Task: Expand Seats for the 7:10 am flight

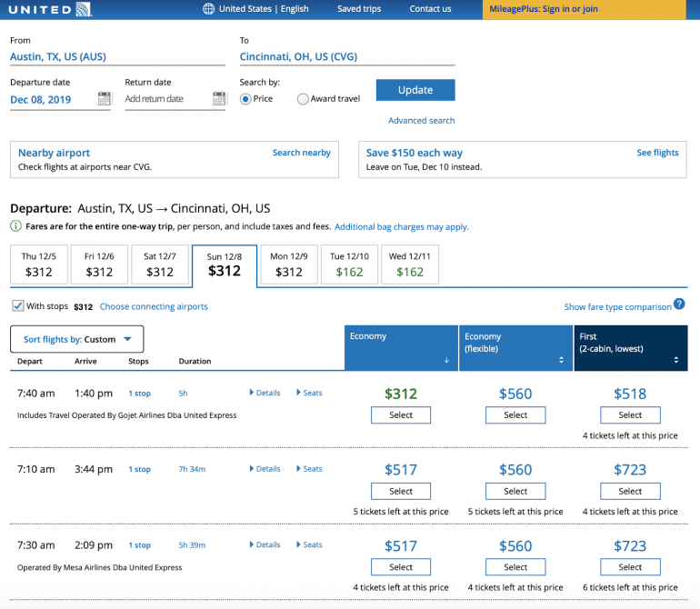Action: [309, 469]
